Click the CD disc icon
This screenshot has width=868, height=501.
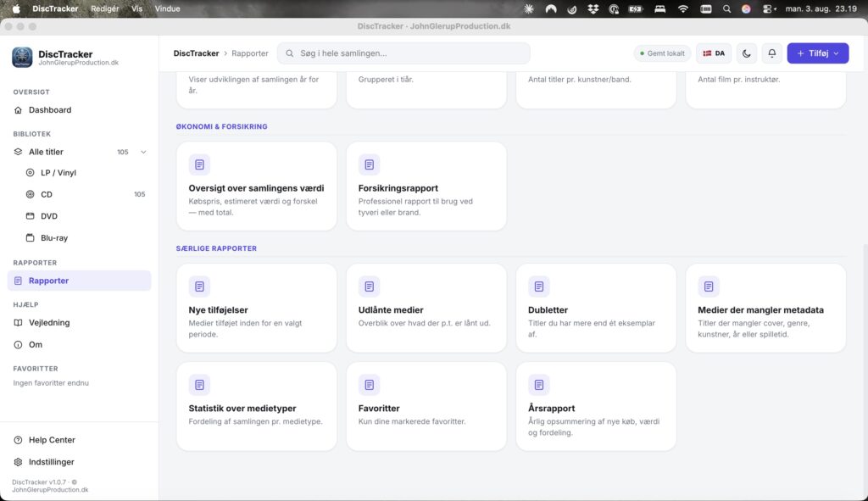(x=30, y=194)
